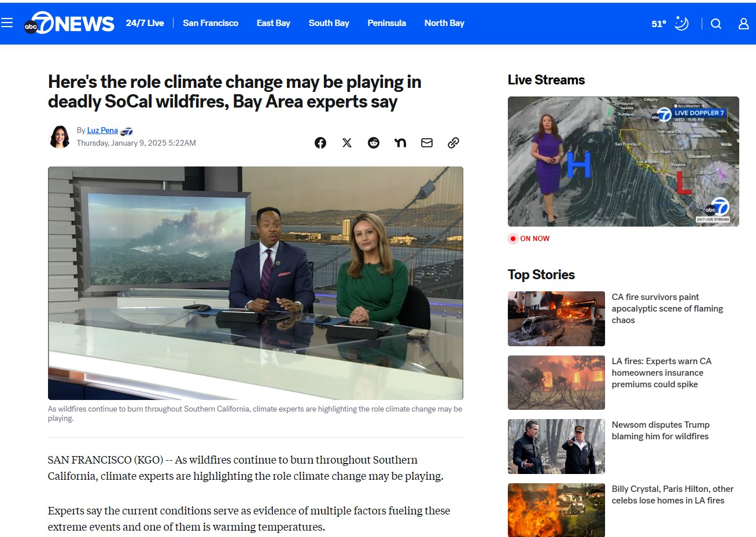Open the East Bay section
The image size is (756, 537).
tap(273, 23)
